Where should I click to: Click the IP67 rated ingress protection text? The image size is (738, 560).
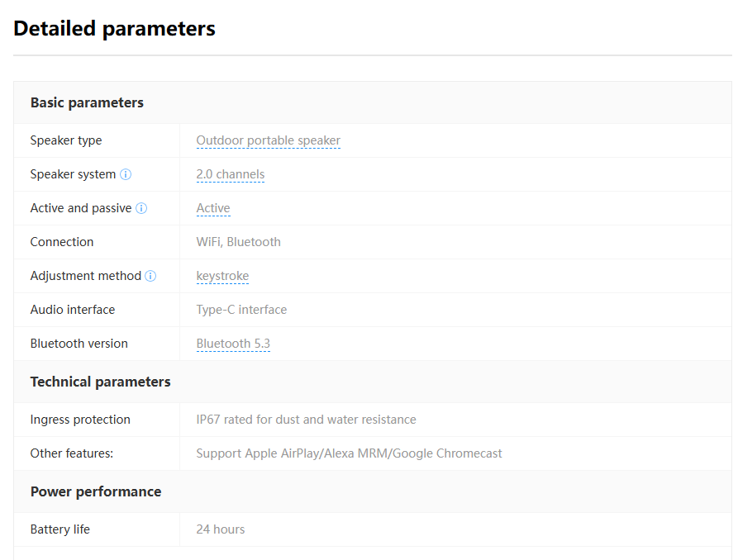(306, 420)
